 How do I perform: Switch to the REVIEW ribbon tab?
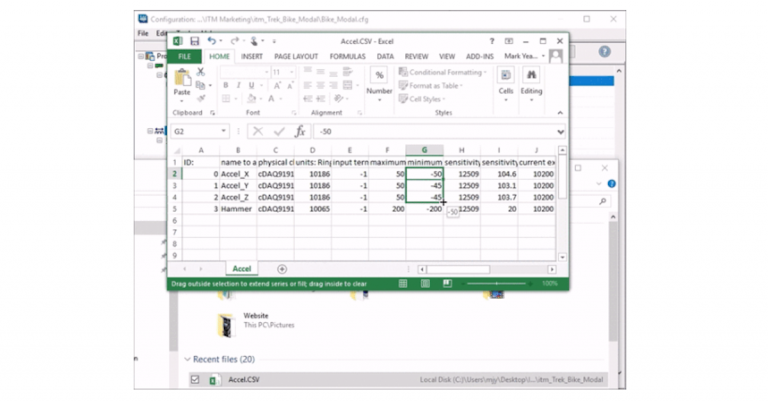416,56
